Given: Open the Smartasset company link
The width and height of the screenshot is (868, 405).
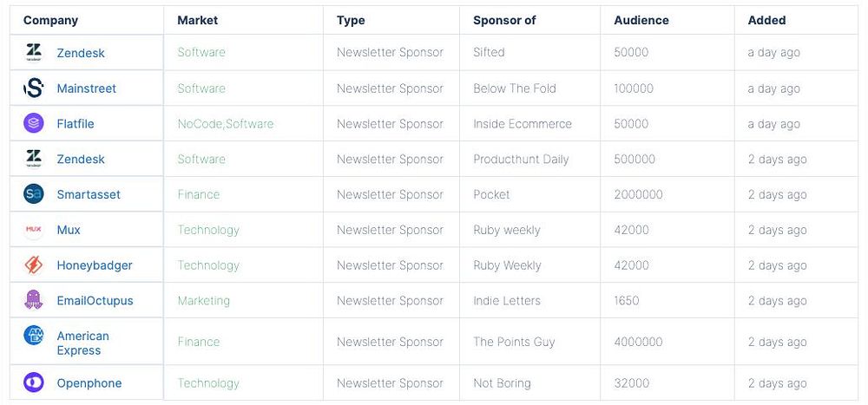Looking at the screenshot, I should (89, 194).
